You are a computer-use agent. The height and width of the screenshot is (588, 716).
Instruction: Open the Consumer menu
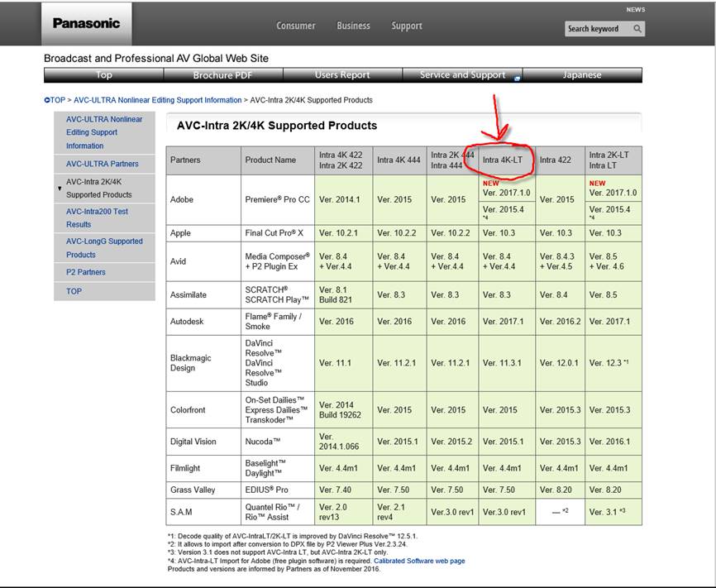[x=296, y=26]
